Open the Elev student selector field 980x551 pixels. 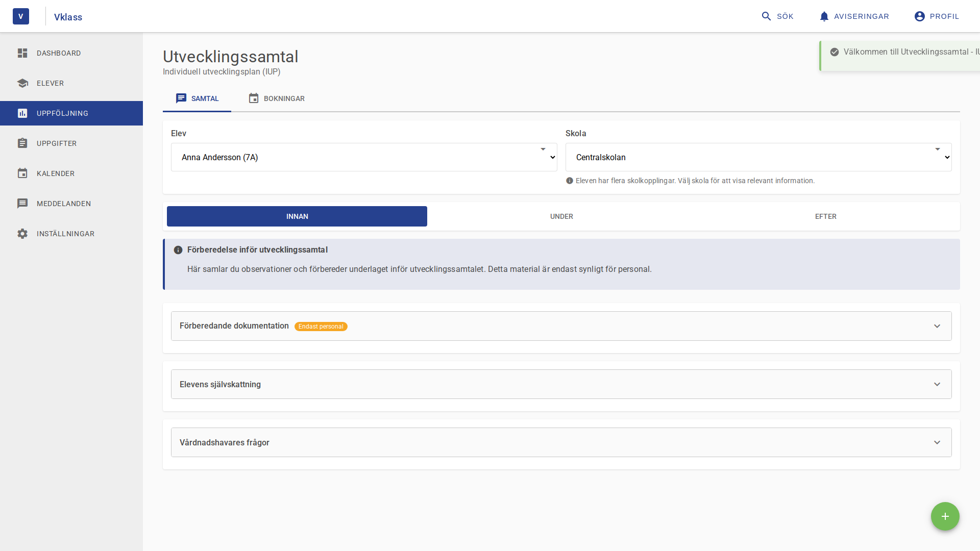pos(364,157)
